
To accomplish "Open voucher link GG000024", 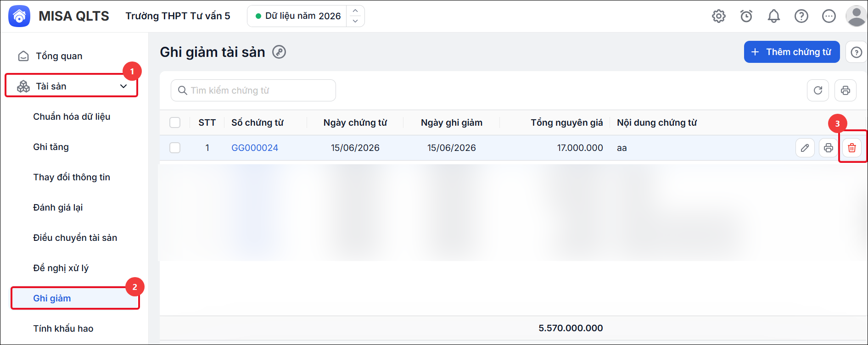I will [255, 148].
